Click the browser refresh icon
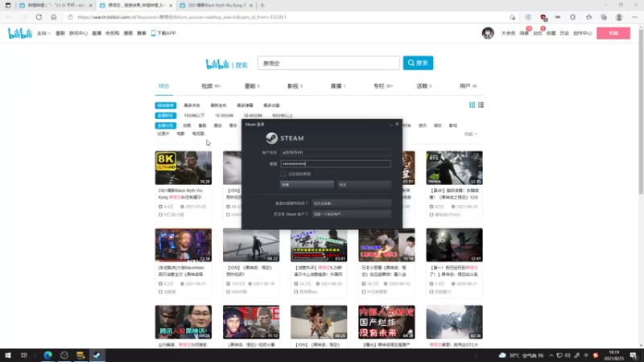The image size is (644, 362). 39,17
